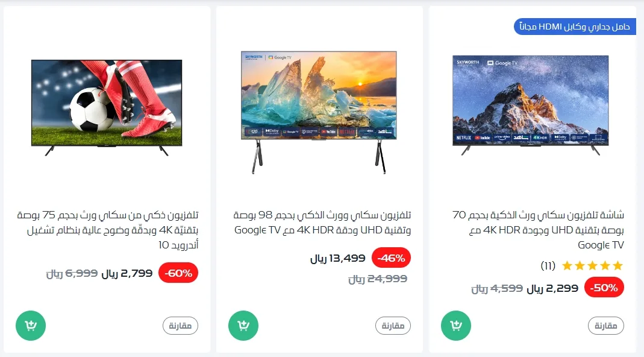
Task: Click the -60% discount badge
Action: tap(178, 273)
